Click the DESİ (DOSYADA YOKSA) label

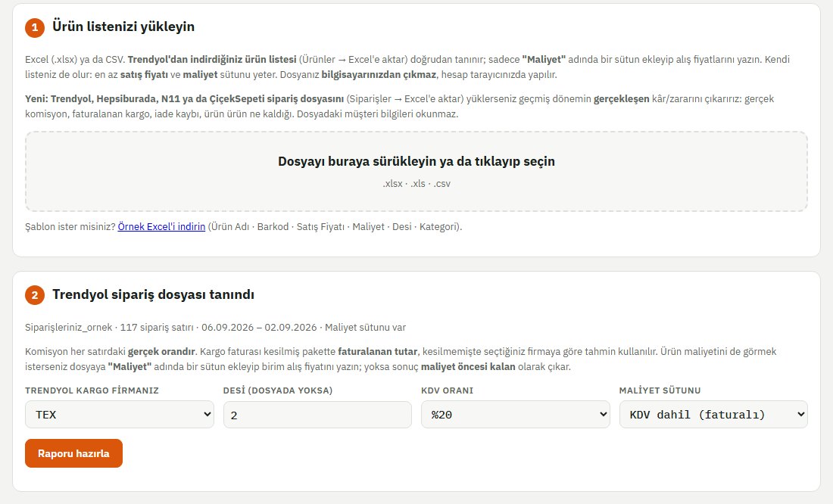(x=278, y=390)
